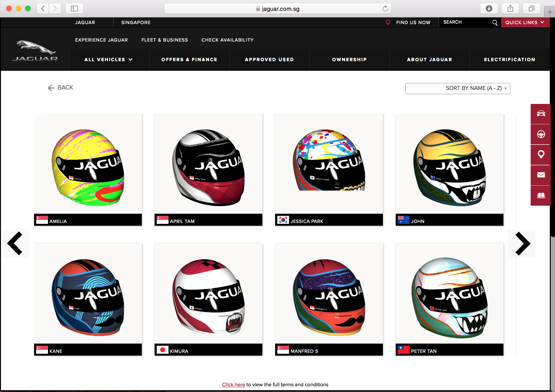Show all tabs with the tab overview button
Screen dimensions: 555x392
tap(532, 9)
